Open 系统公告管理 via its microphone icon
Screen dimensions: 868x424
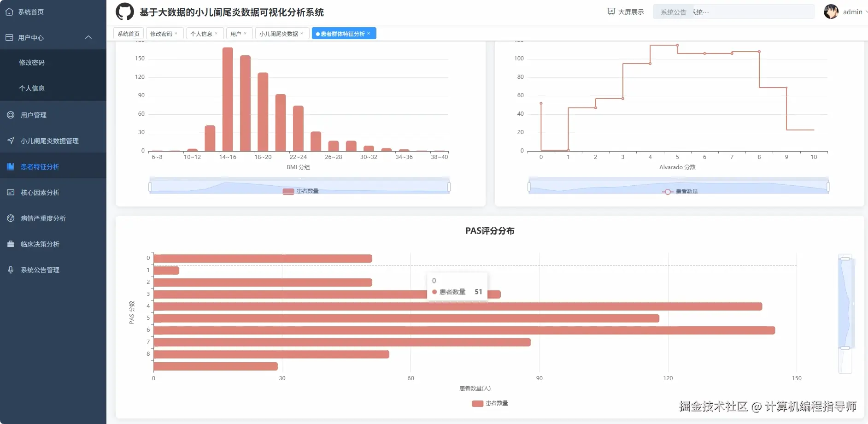point(10,270)
